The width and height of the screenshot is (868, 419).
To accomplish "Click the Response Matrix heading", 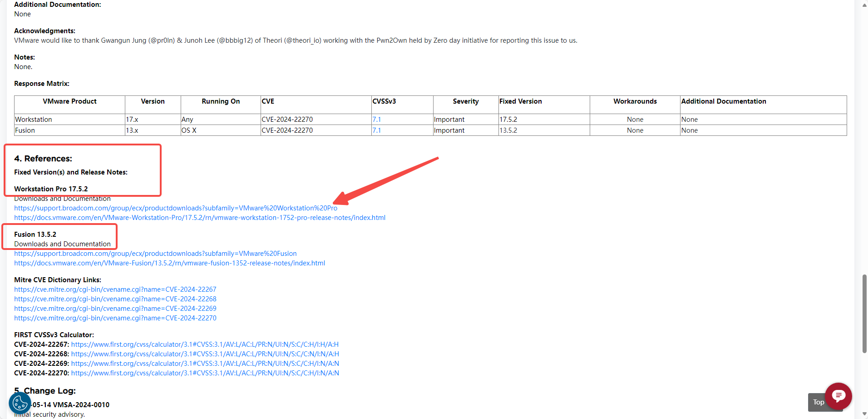I will pyautogui.click(x=42, y=84).
